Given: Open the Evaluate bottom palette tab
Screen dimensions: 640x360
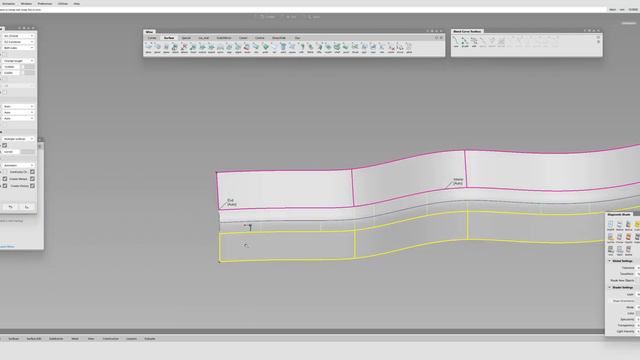Looking at the screenshot, I should coord(150,339).
